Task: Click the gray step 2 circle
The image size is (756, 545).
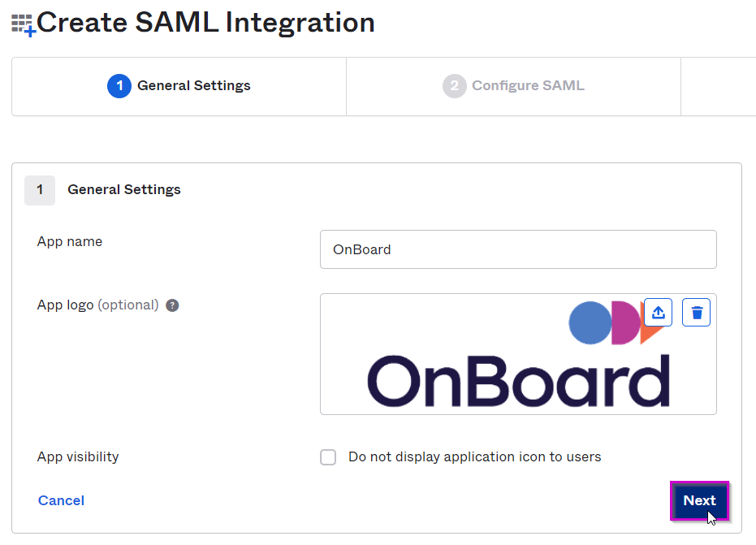Action: pos(454,86)
